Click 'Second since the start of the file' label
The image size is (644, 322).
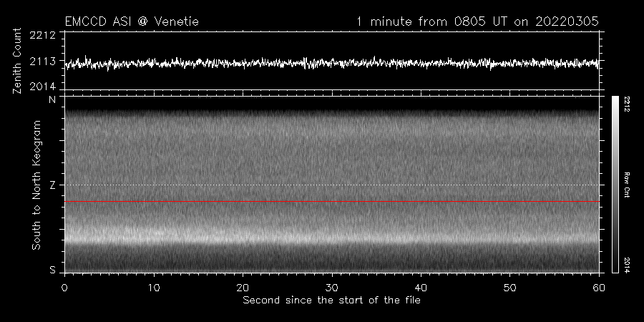(331, 301)
